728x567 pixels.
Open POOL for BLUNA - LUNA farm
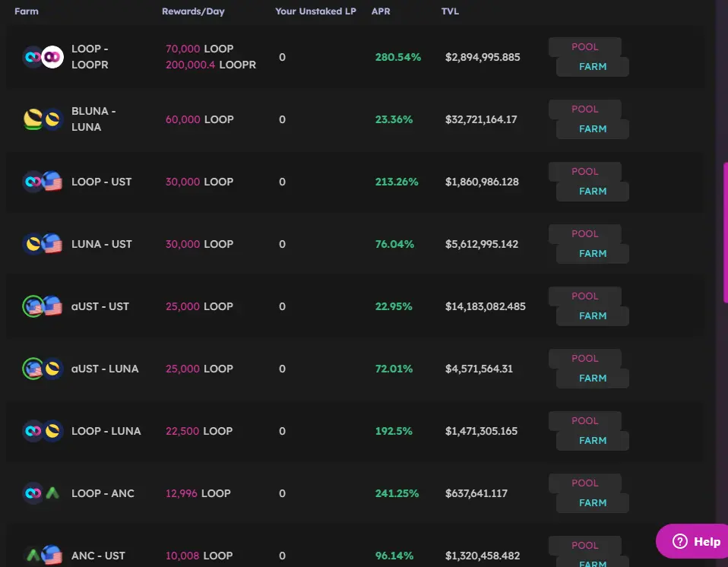585,109
